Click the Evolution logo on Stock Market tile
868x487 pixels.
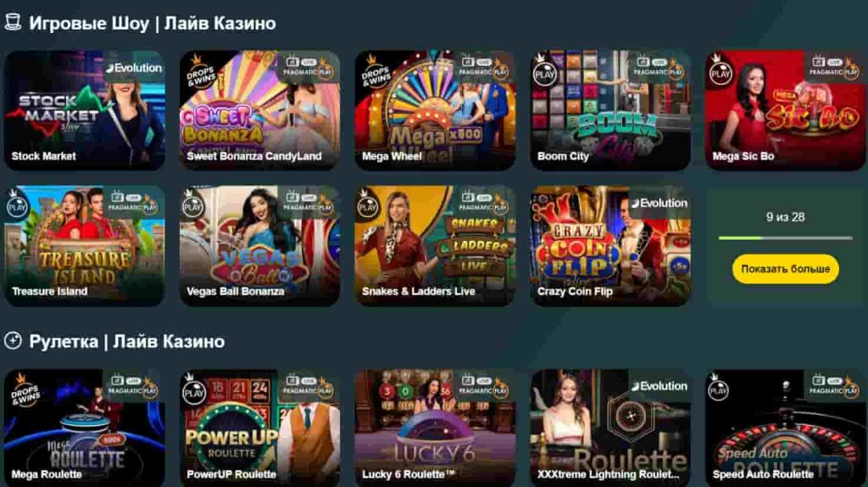click(134, 68)
